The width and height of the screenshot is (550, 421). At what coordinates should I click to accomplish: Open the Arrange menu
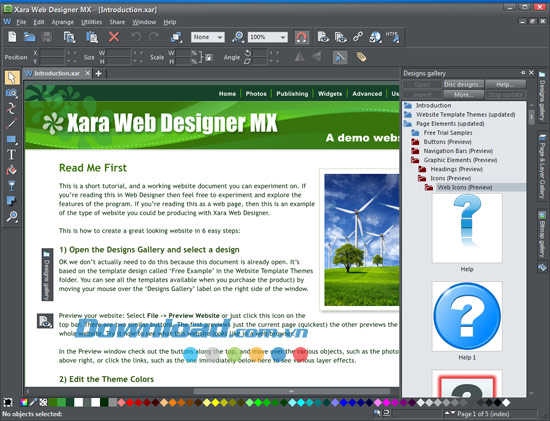tap(63, 22)
